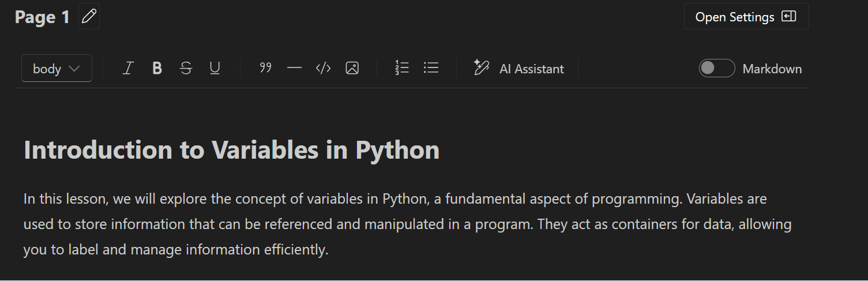Insert a horizontal divider line

click(x=294, y=68)
